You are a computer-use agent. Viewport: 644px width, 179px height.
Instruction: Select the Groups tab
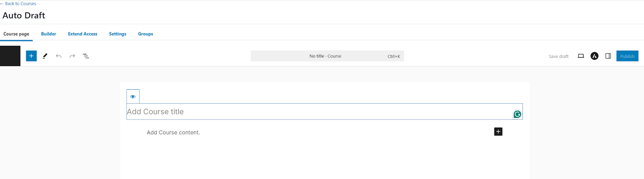[145, 34]
